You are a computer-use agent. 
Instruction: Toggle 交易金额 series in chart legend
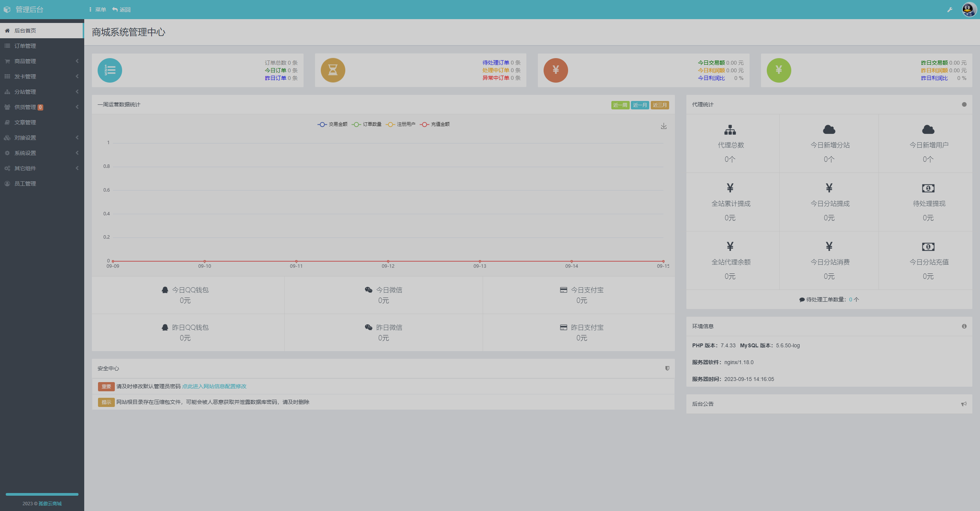[332, 124]
